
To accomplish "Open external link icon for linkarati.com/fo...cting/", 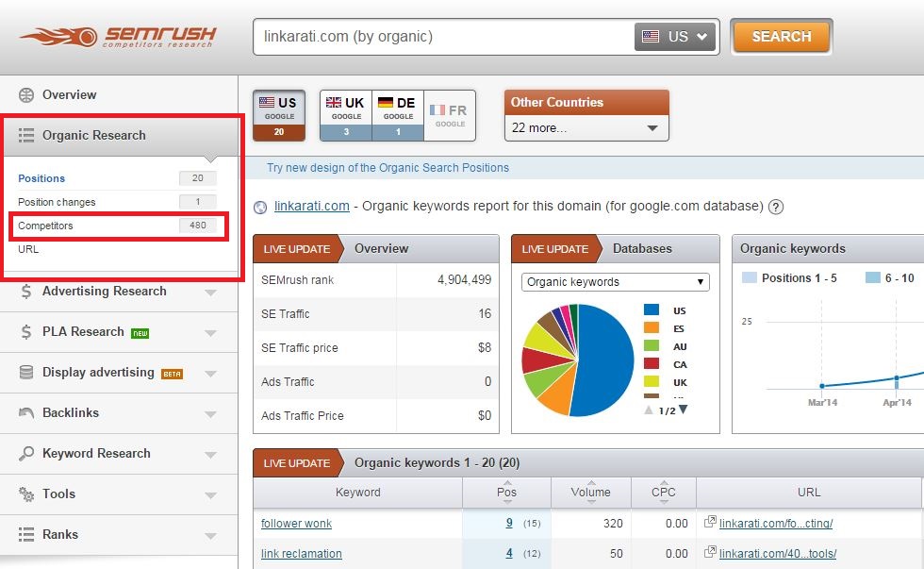I will [x=710, y=522].
